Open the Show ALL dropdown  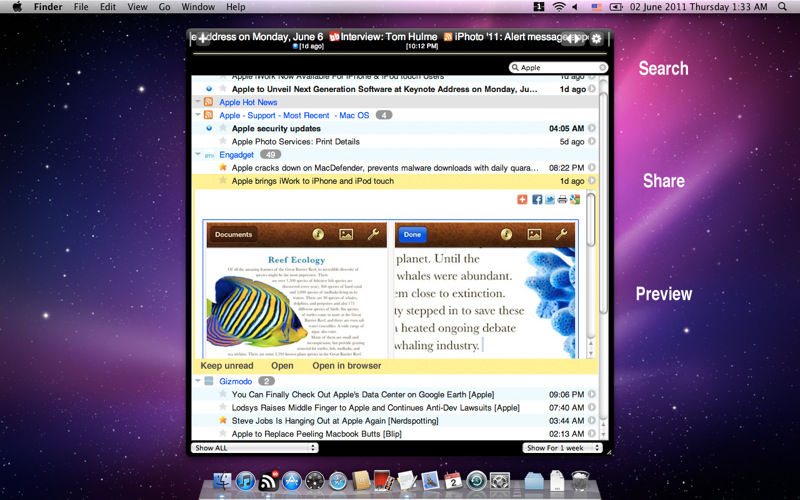(255, 447)
